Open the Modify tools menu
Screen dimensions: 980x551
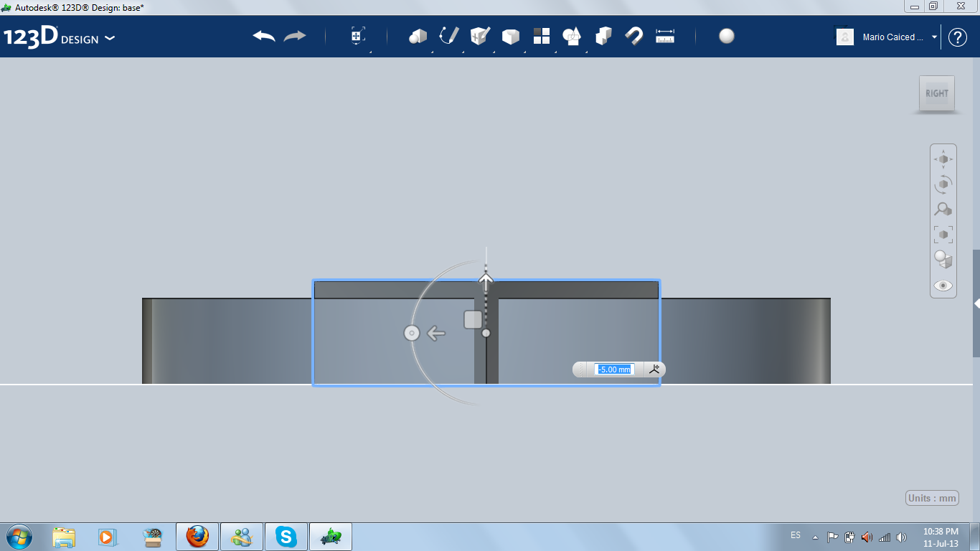tap(511, 37)
